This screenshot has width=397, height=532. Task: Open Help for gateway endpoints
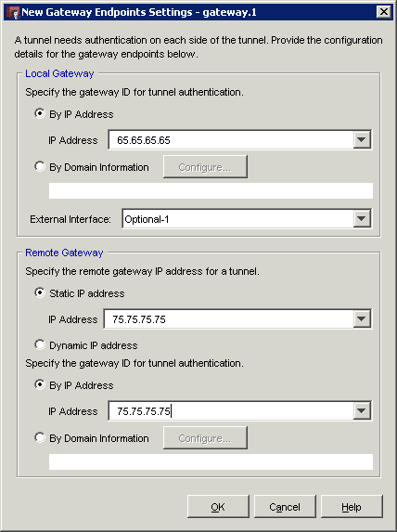pyautogui.click(x=352, y=507)
